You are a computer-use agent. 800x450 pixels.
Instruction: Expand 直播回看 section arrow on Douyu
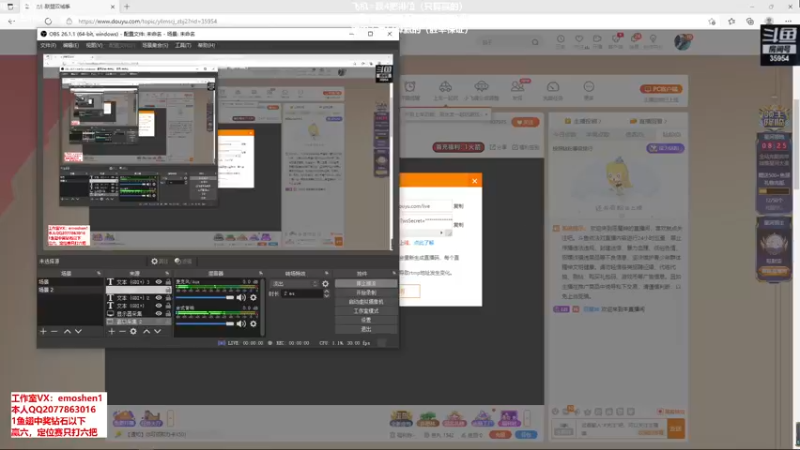[665, 121]
